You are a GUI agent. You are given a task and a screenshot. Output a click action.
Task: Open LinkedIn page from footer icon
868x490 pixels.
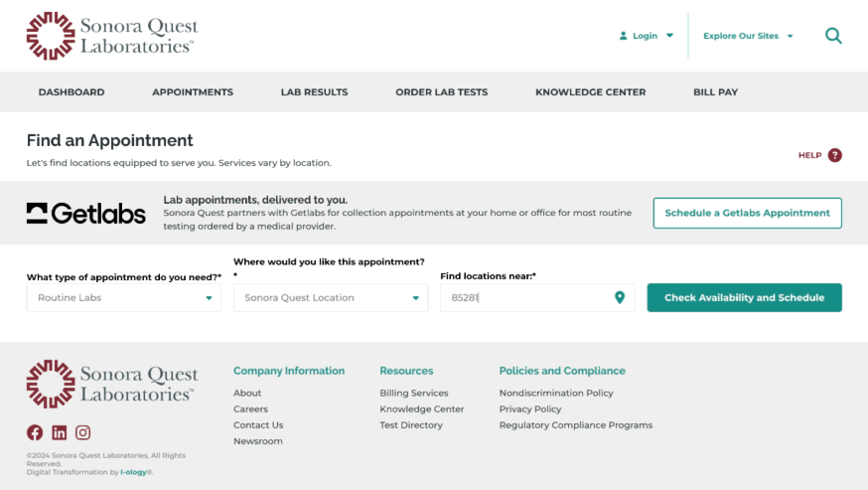60,432
